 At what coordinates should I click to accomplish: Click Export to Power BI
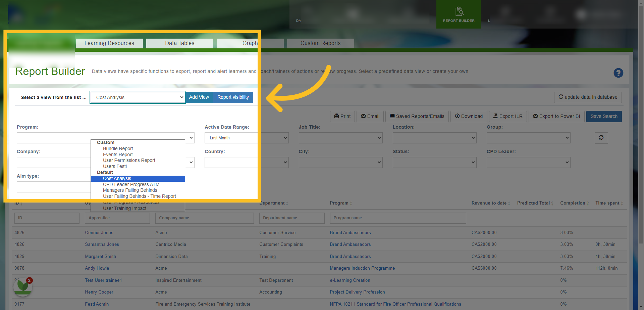coord(556,117)
